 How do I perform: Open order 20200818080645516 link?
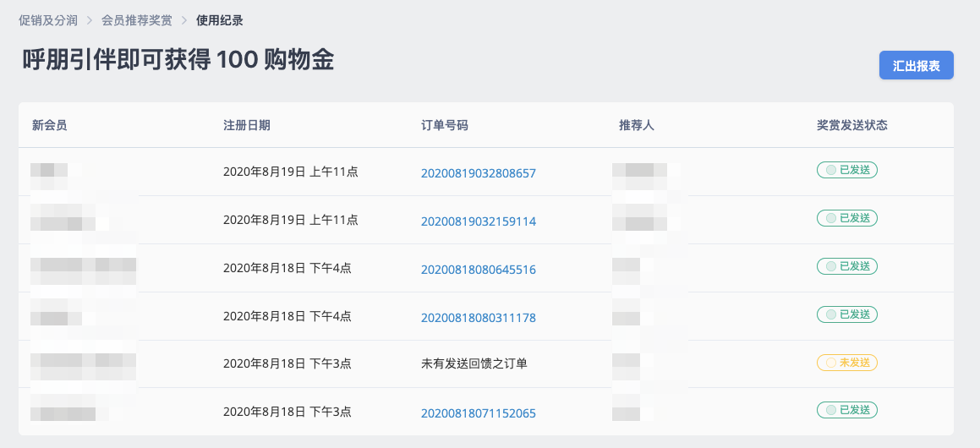(x=478, y=270)
